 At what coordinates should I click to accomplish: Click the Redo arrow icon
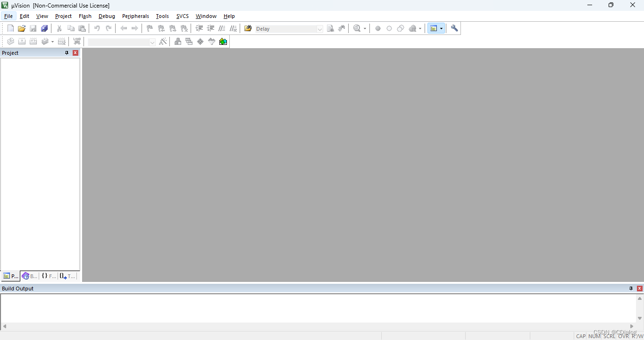pos(109,28)
